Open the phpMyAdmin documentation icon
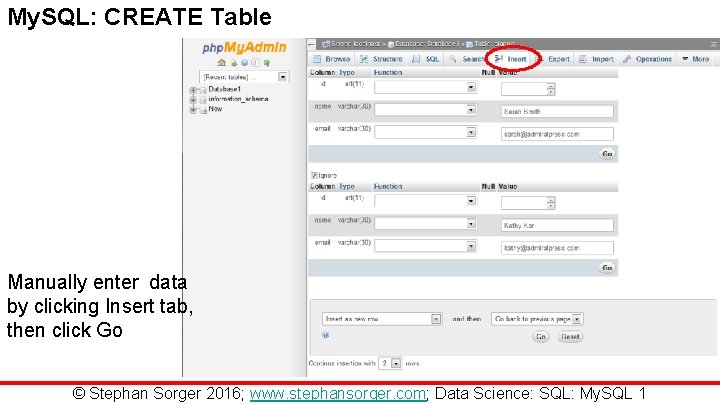This screenshot has height=405, width=720. pos(255,62)
